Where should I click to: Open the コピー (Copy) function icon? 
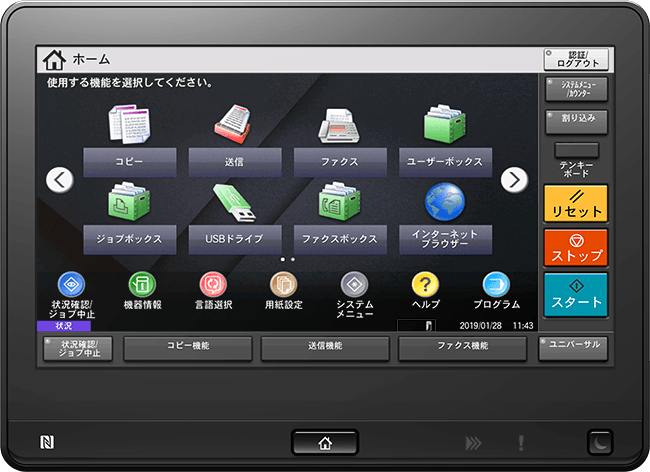tap(129, 127)
